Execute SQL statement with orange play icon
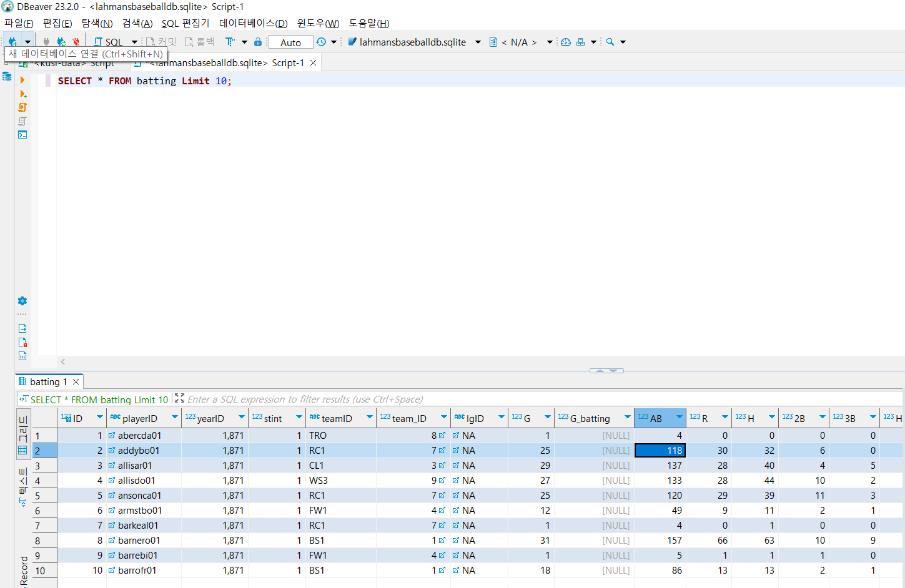Image resolution: width=905 pixels, height=588 pixels. coord(22,80)
